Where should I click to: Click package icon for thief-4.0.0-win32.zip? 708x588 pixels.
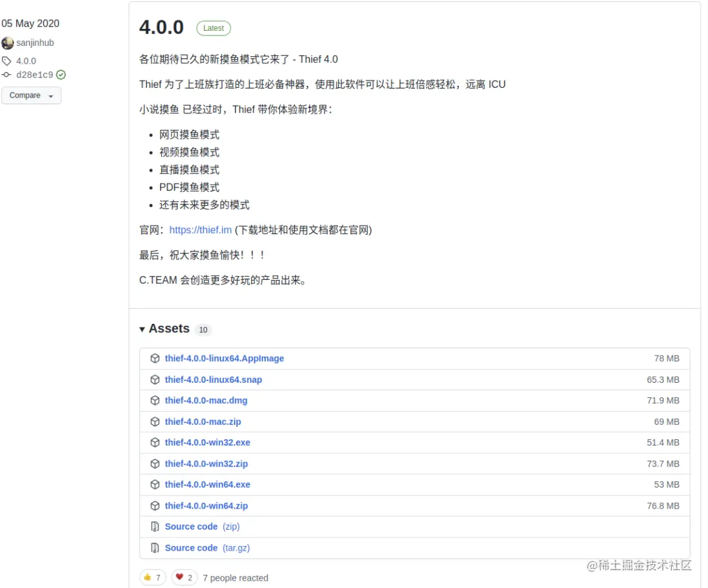click(x=155, y=464)
